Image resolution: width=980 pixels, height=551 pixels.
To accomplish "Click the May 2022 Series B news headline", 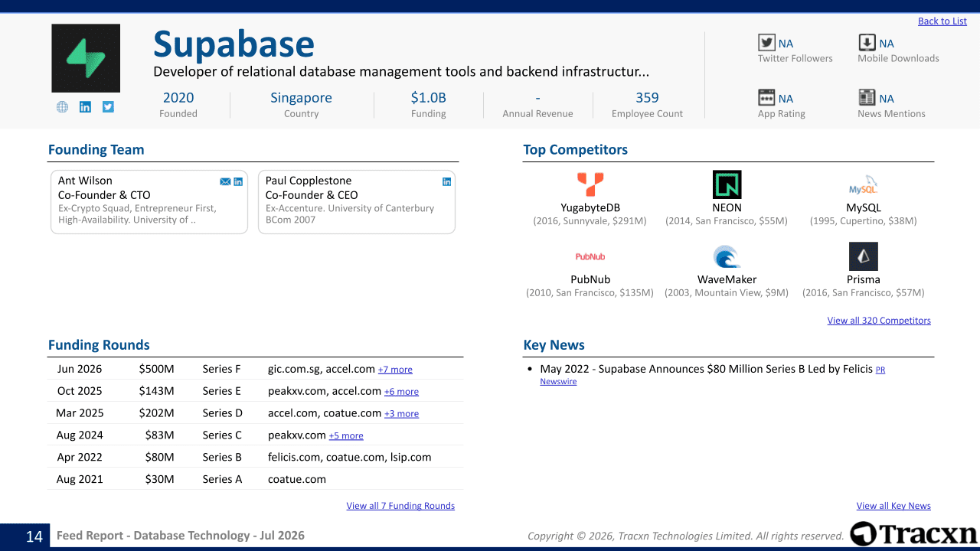I will pos(706,369).
